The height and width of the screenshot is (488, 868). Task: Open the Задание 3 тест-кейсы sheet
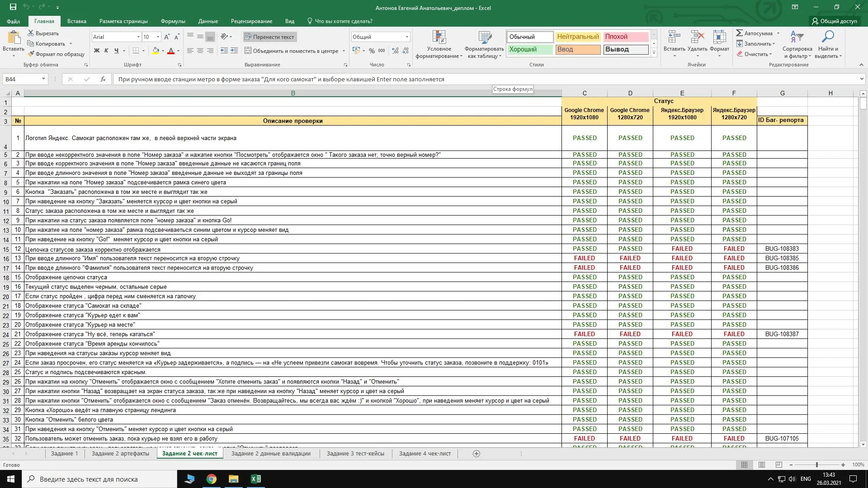click(x=355, y=454)
